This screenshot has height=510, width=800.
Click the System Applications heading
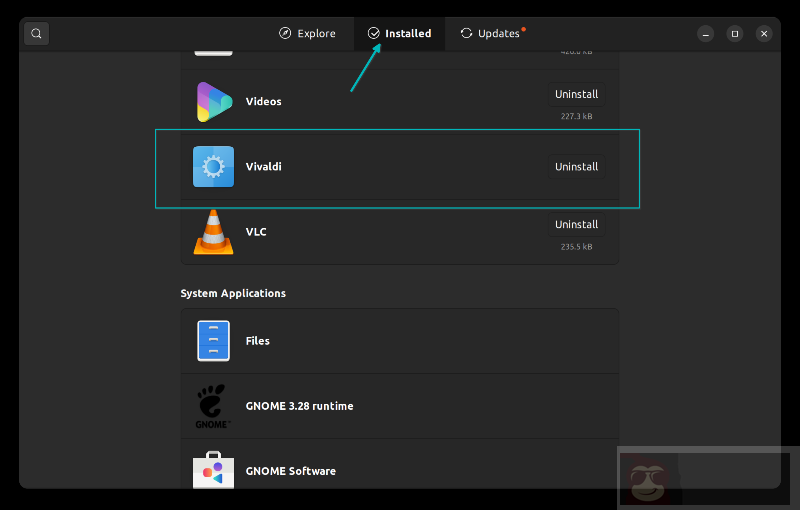click(233, 294)
